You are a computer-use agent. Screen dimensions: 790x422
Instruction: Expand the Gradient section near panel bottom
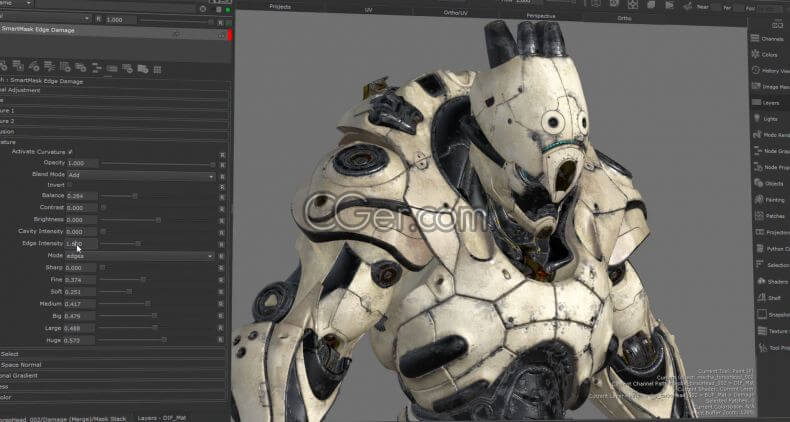[x=113, y=376]
